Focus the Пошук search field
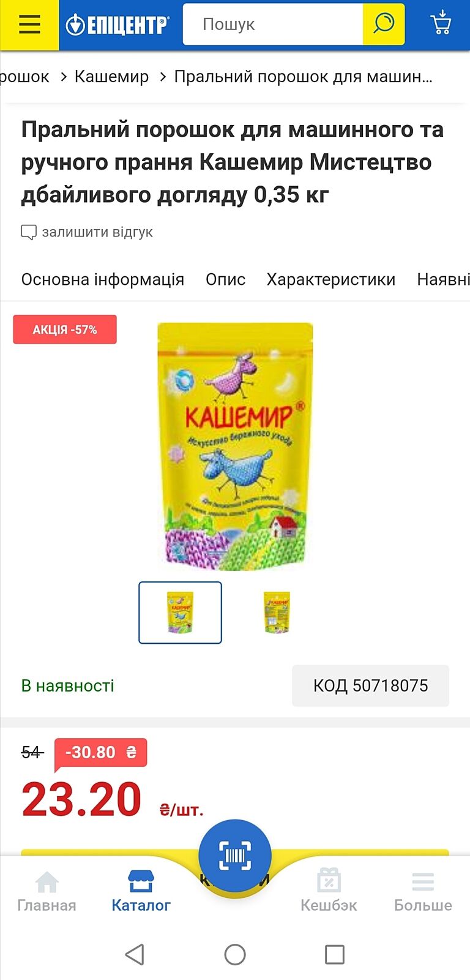Screen dimensions: 470x980 273,24
